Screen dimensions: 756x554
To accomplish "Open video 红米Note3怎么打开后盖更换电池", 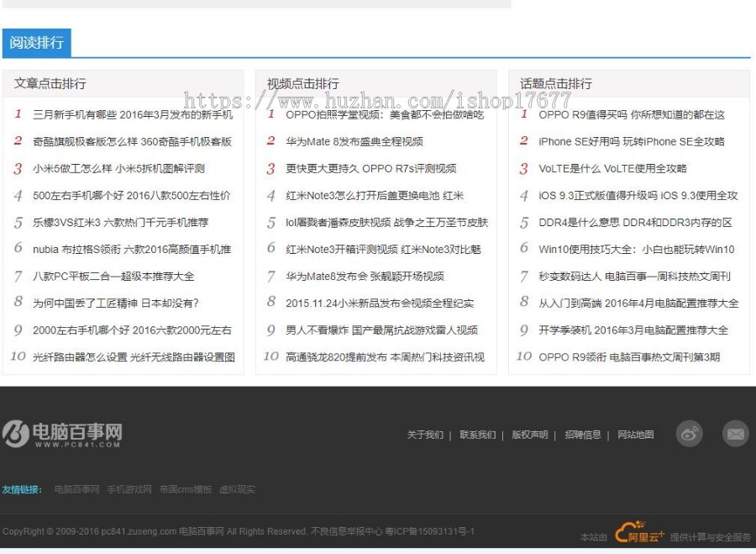I will pos(375,195).
